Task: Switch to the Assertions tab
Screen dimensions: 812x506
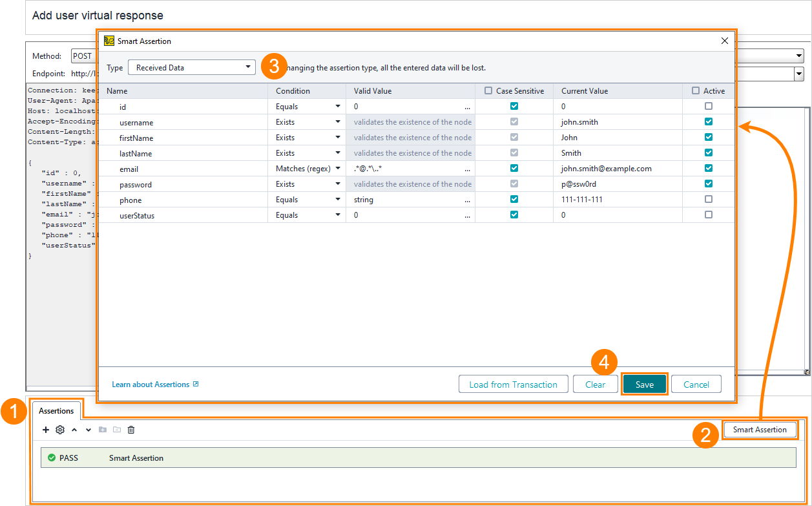Action: click(56, 411)
